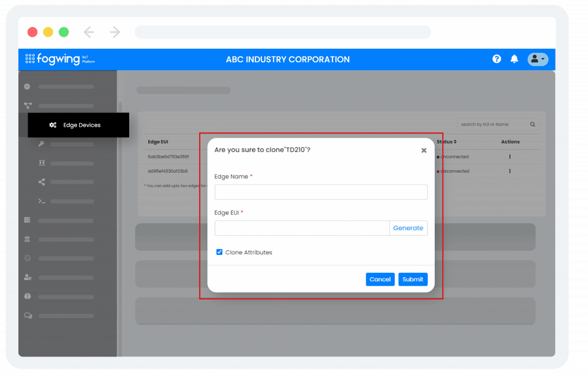
Task: Click the share icon in sidebar
Action: pos(41,182)
